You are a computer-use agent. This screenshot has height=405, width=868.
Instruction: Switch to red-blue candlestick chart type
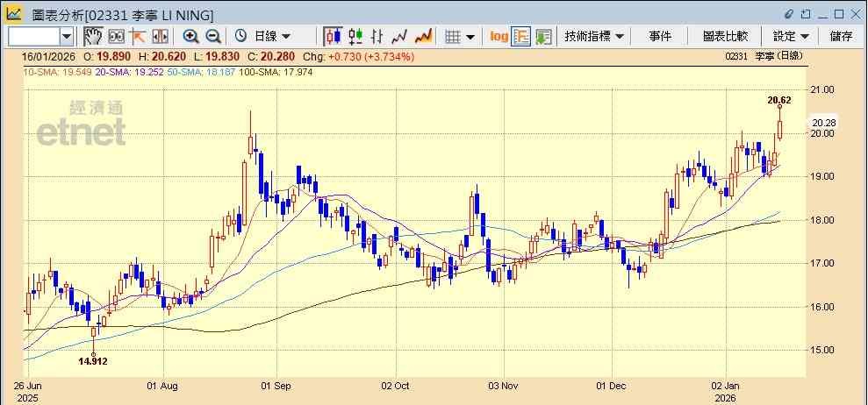(333, 37)
